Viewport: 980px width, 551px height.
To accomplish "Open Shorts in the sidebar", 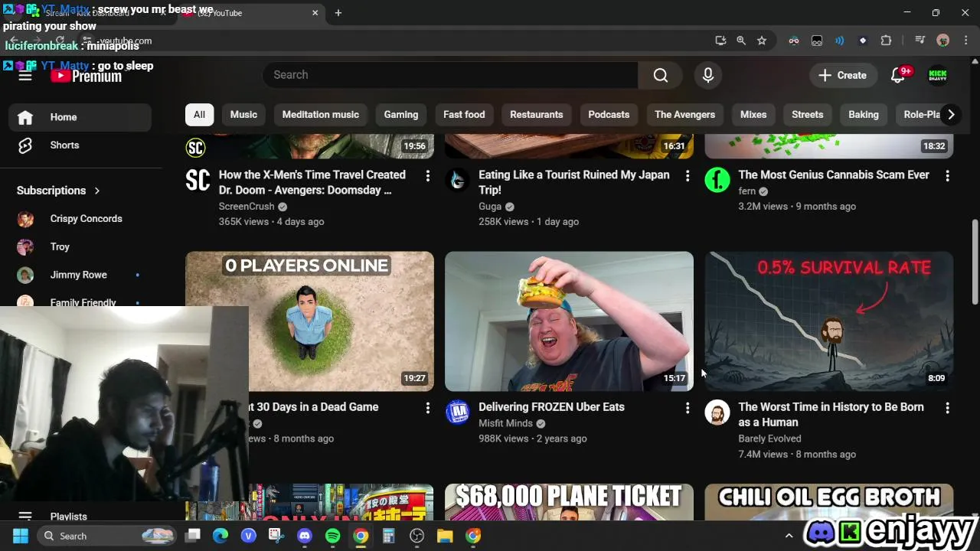I will tap(80, 145).
